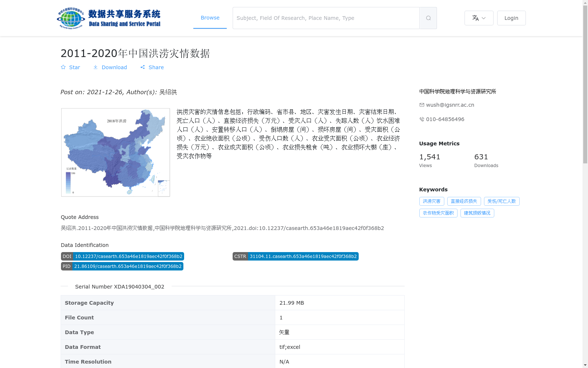Click the Download icon
Image resolution: width=588 pixels, height=368 pixels.
pyautogui.click(x=96, y=67)
